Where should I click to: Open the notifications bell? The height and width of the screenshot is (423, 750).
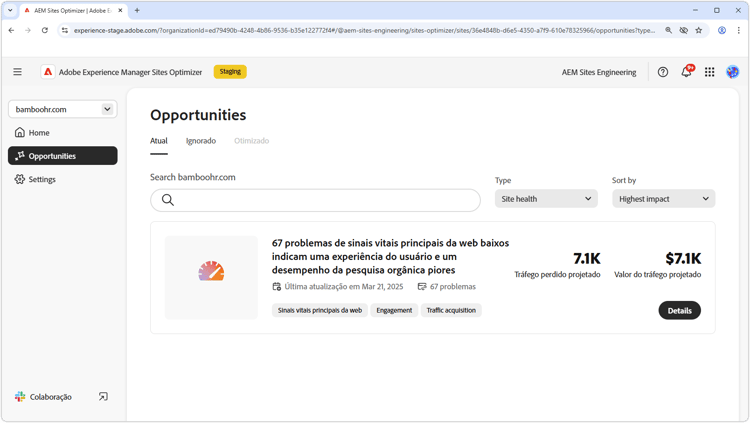(x=687, y=71)
